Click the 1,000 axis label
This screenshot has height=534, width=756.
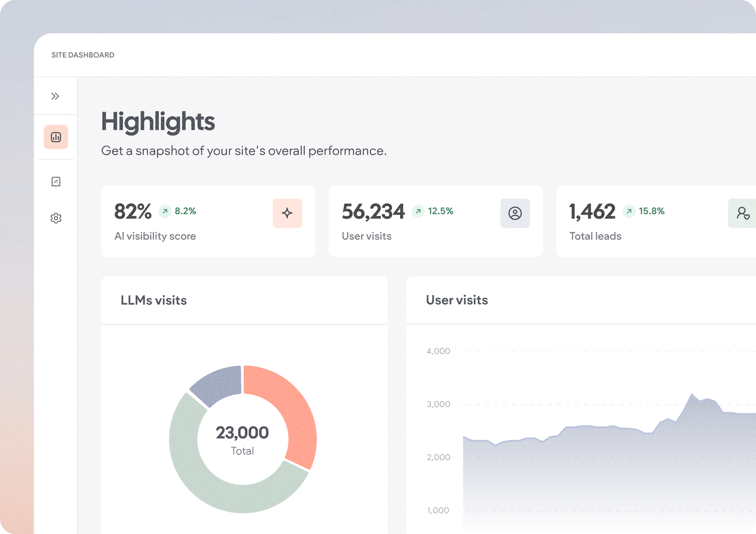tap(438, 510)
